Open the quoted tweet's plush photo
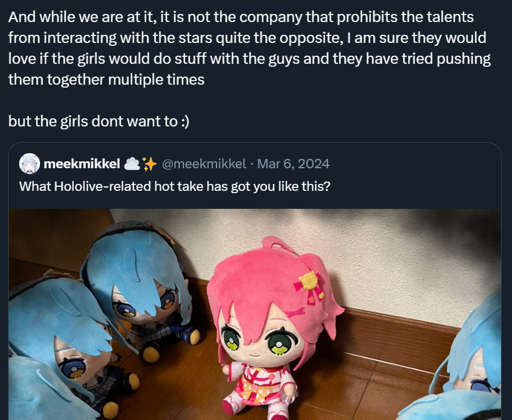 point(255,314)
